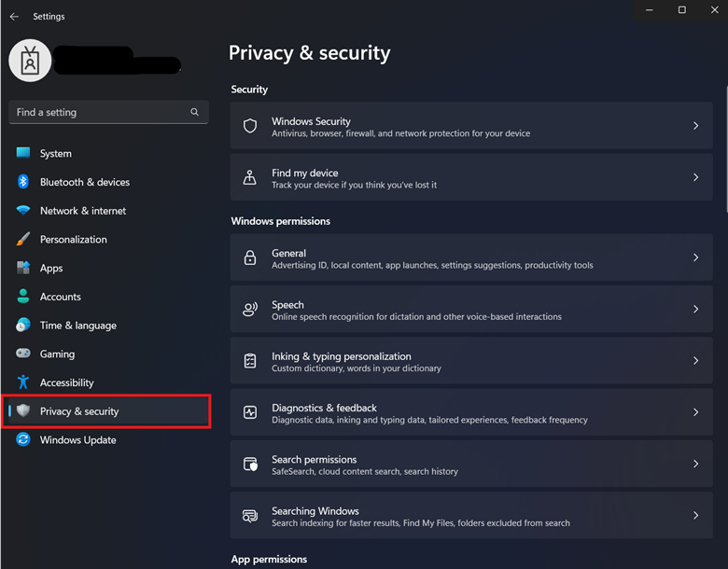This screenshot has width=728, height=569.
Task: Click the 'Security' section heading
Action: [249, 90]
